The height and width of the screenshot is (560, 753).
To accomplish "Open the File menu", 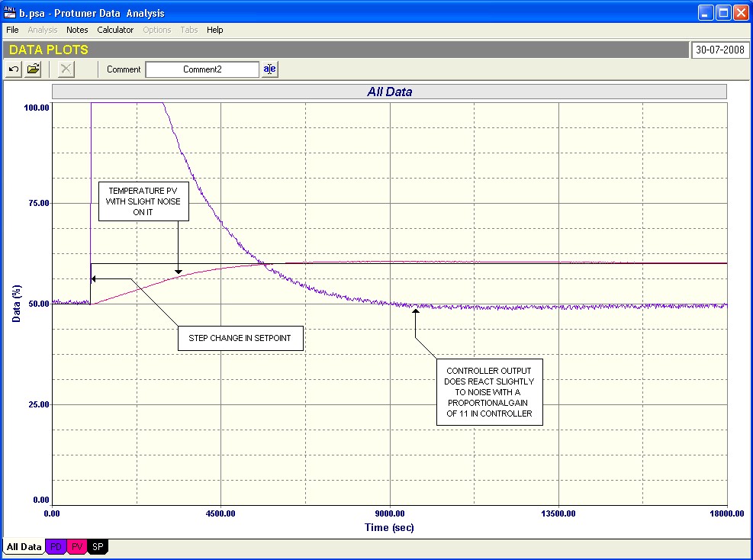I will tap(12, 30).
